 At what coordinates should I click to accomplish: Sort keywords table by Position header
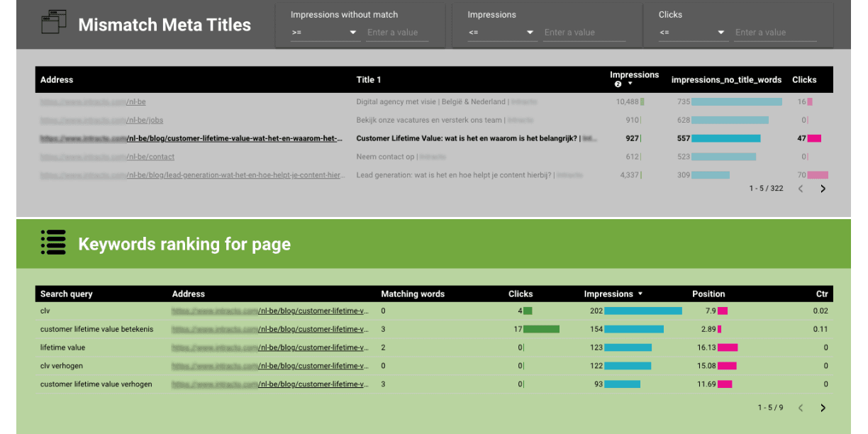[x=708, y=294]
